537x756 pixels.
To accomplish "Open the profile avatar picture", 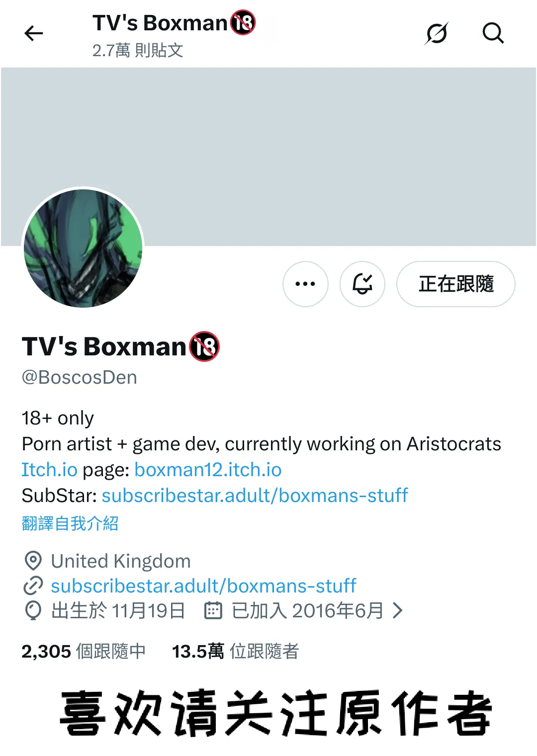I will (x=83, y=248).
